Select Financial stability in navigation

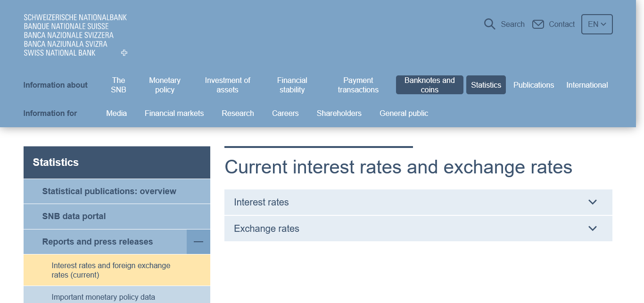pos(292,85)
